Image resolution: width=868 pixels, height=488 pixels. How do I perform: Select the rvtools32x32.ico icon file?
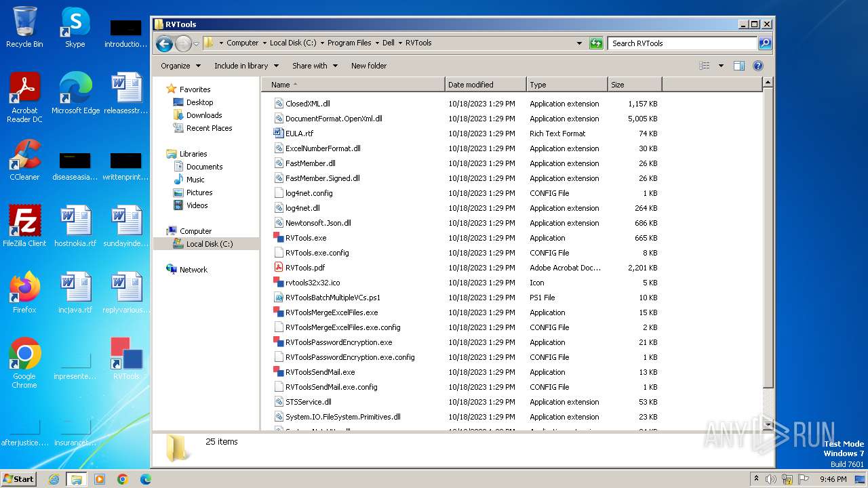[x=313, y=283]
